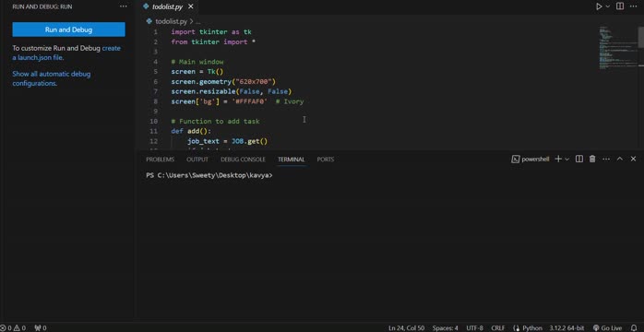644x332 pixels.
Task: Open the create a launch.json file link
Action: coord(66,53)
